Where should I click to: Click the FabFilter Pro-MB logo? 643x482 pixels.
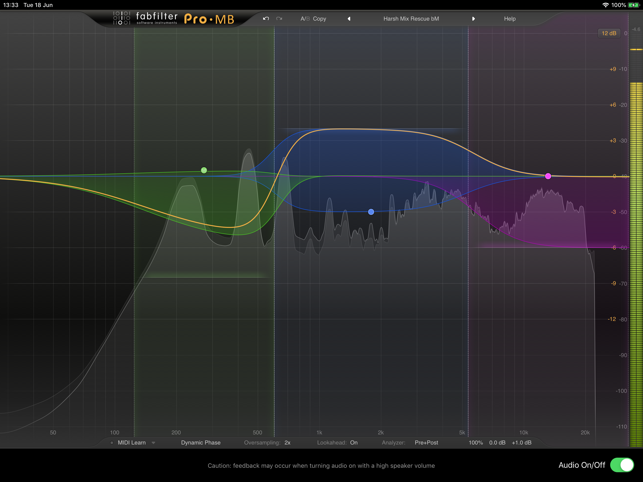(174, 18)
